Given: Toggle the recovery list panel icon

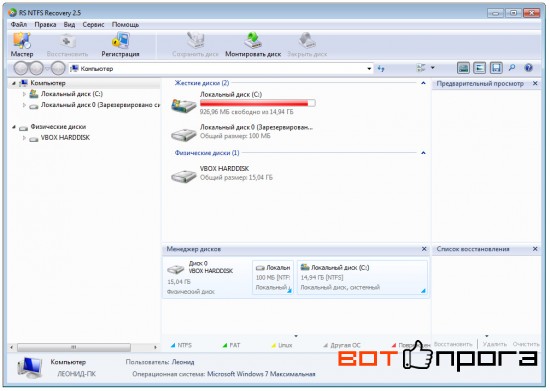Looking at the screenshot, I should [x=479, y=68].
